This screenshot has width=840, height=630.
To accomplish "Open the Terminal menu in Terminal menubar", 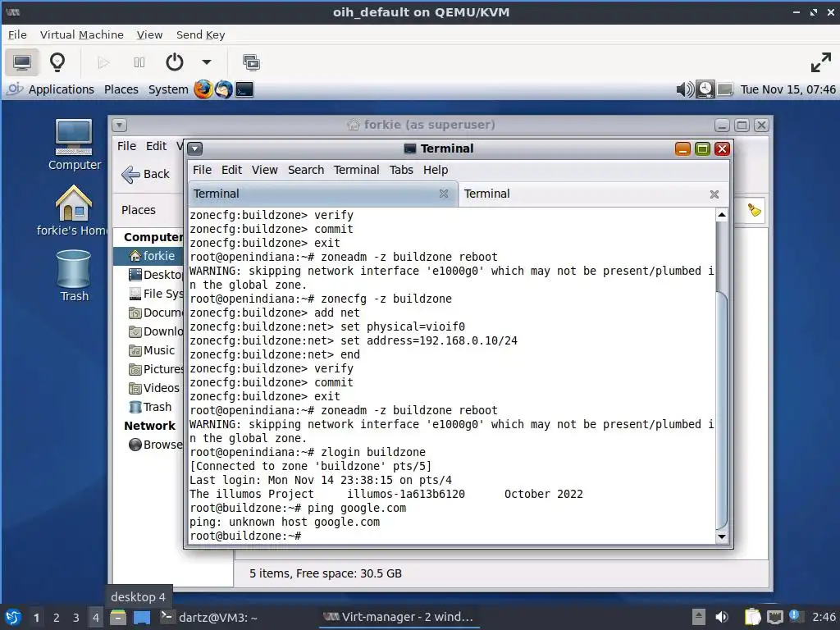I will click(x=356, y=170).
